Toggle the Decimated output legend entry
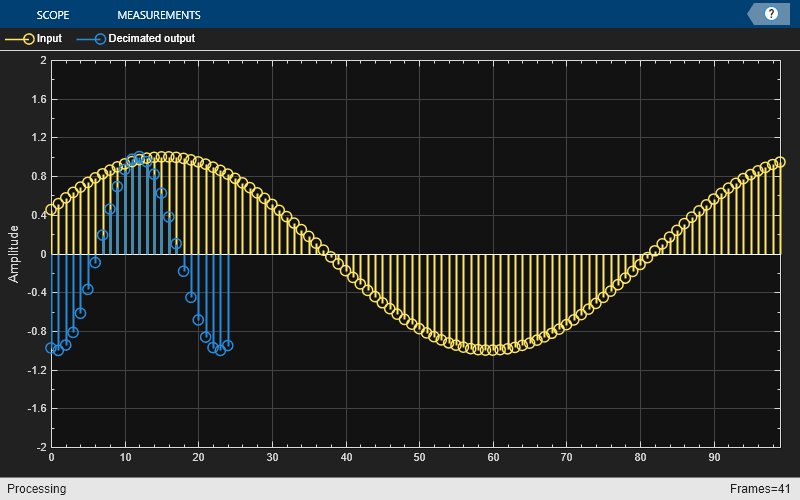 coord(136,38)
